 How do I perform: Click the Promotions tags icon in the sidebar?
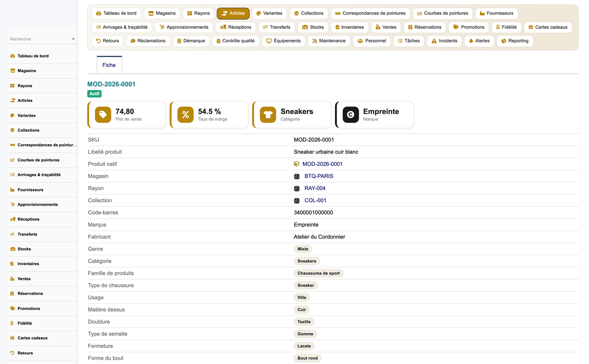12,309
